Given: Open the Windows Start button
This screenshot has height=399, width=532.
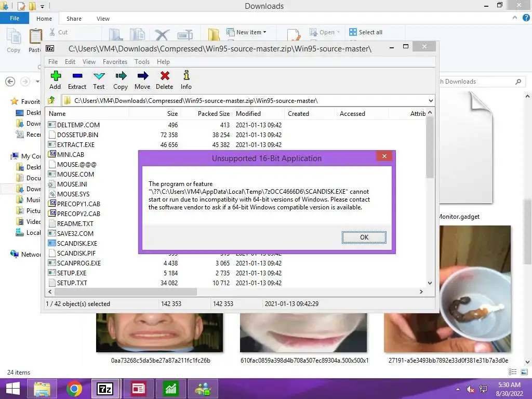Looking at the screenshot, I should [13, 389].
